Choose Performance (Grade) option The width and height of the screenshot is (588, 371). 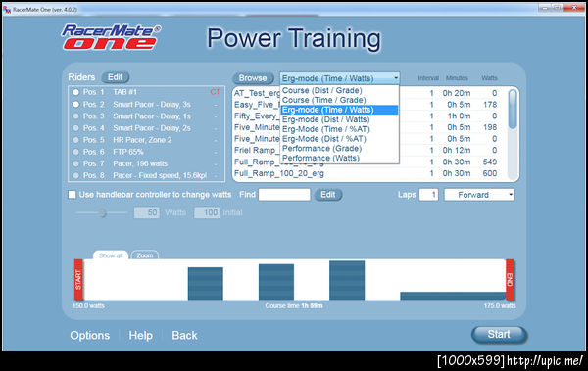coord(339,149)
